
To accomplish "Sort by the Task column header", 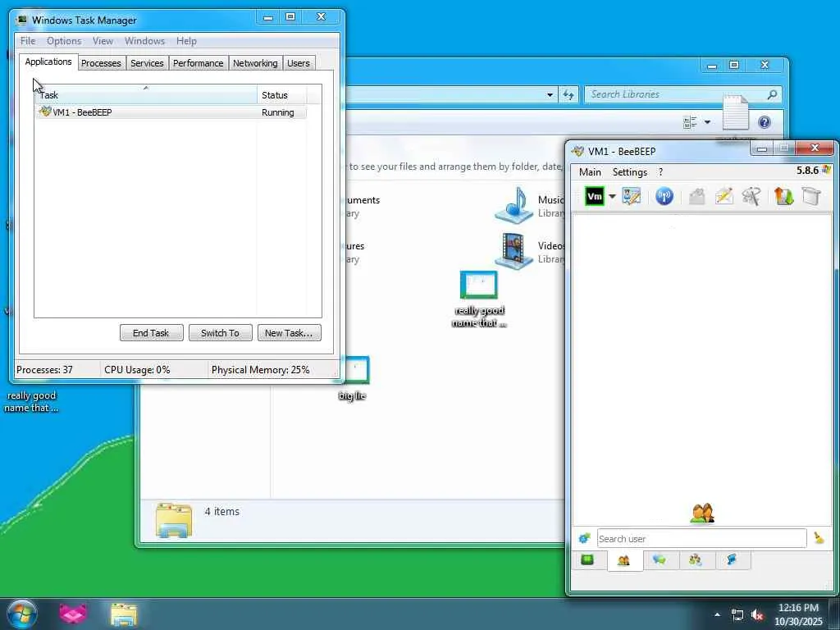I will [146, 95].
